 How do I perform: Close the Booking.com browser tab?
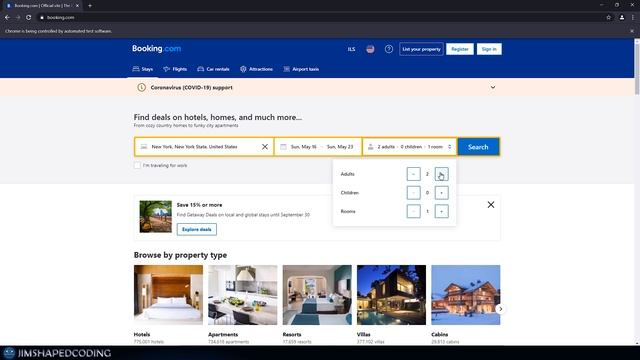pyautogui.click(x=77, y=6)
